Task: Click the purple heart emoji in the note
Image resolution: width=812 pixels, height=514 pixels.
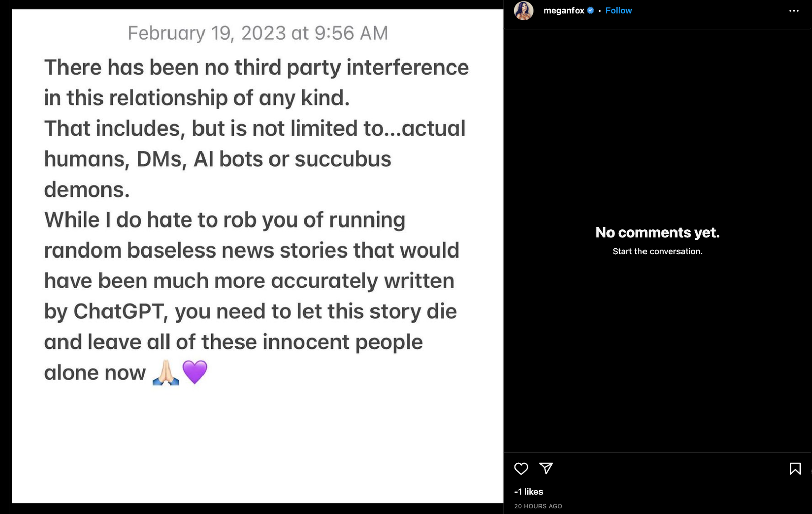Action: 195,372
